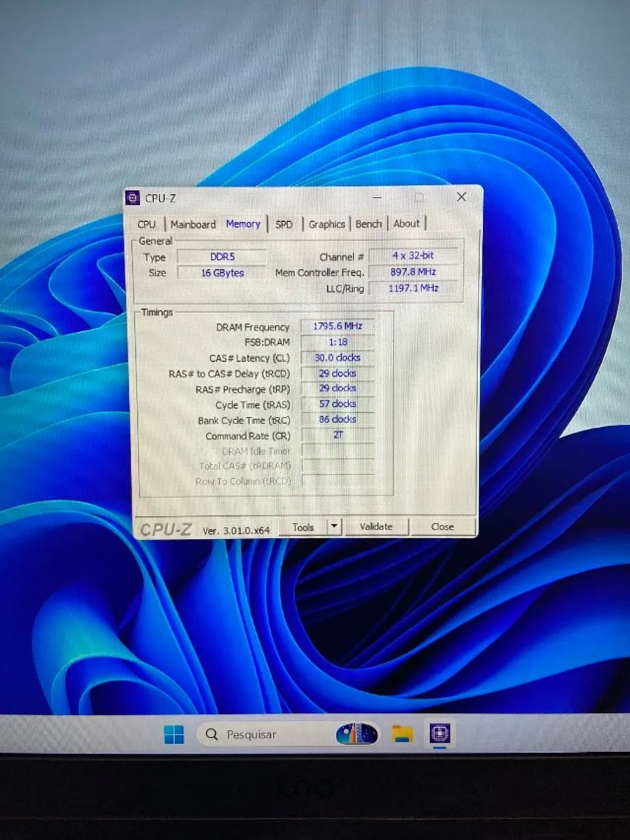
Task: Select the Memory tab
Action: (x=243, y=224)
